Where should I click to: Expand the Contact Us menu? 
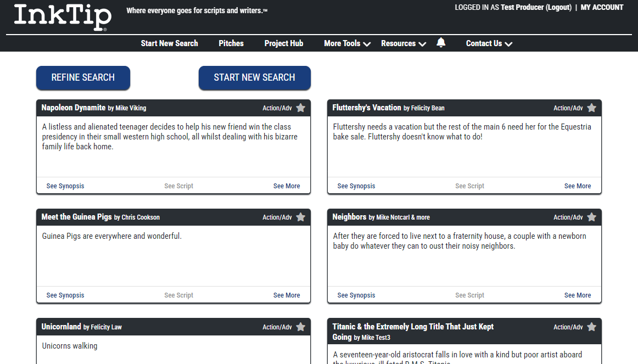[489, 43]
